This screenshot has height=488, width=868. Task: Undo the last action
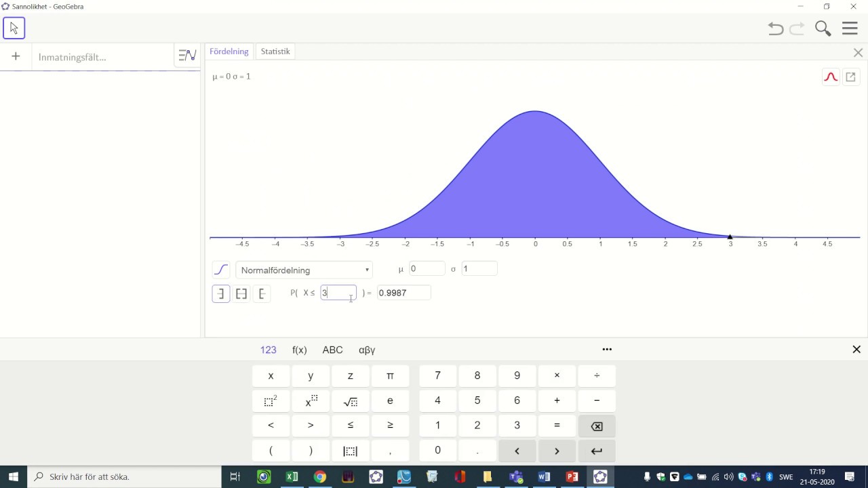[x=776, y=28]
